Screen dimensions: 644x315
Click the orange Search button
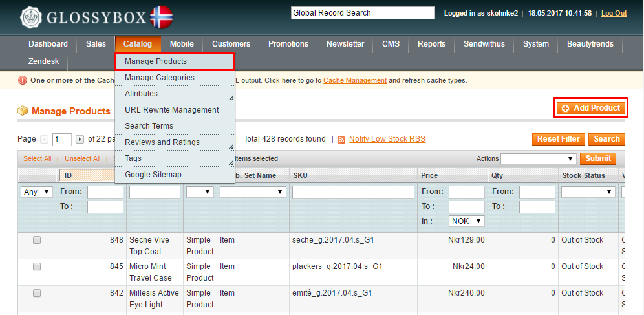click(x=606, y=139)
